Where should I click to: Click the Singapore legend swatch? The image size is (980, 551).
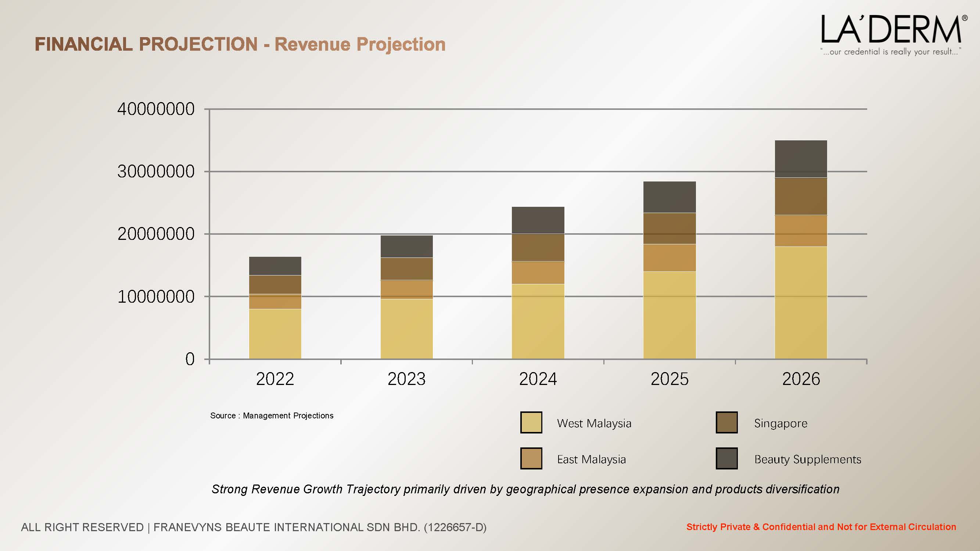pyautogui.click(x=726, y=422)
